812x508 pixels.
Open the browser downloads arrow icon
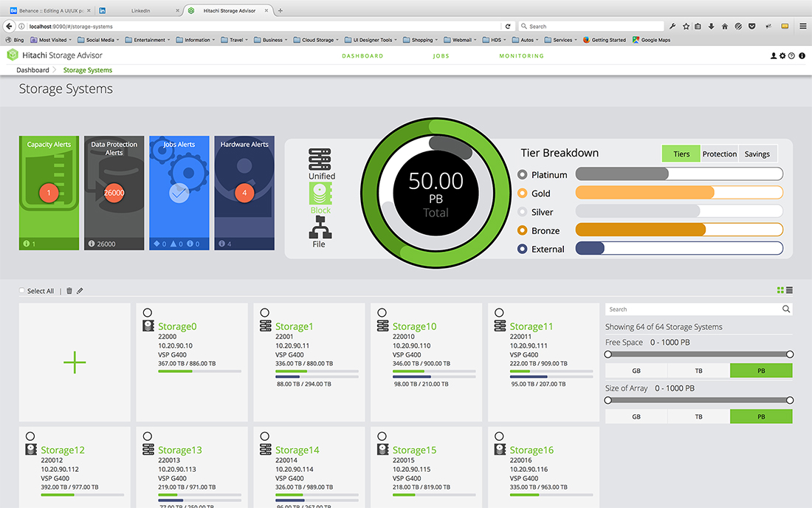click(711, 26)
